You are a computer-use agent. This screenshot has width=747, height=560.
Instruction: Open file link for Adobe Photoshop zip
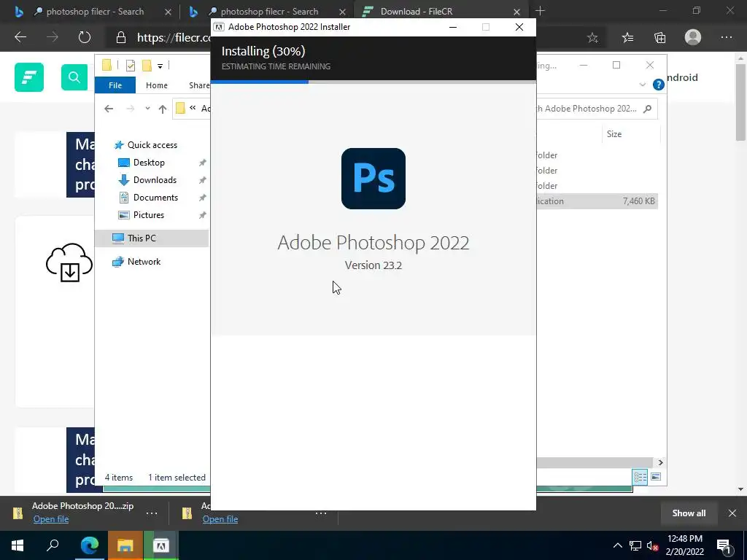point(51,519)
